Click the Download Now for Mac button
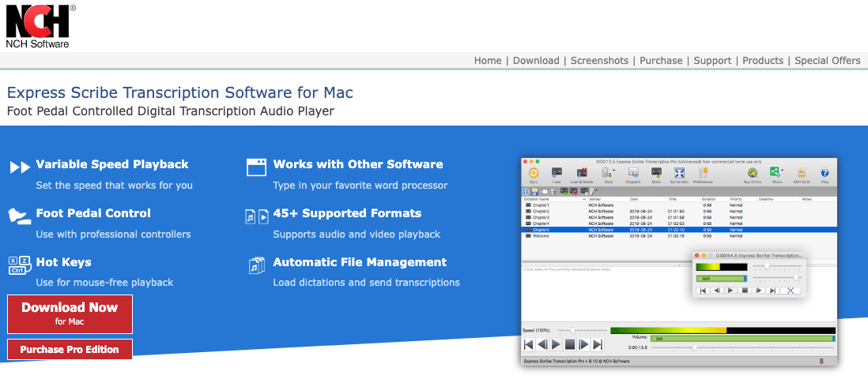 pos(70,313)
